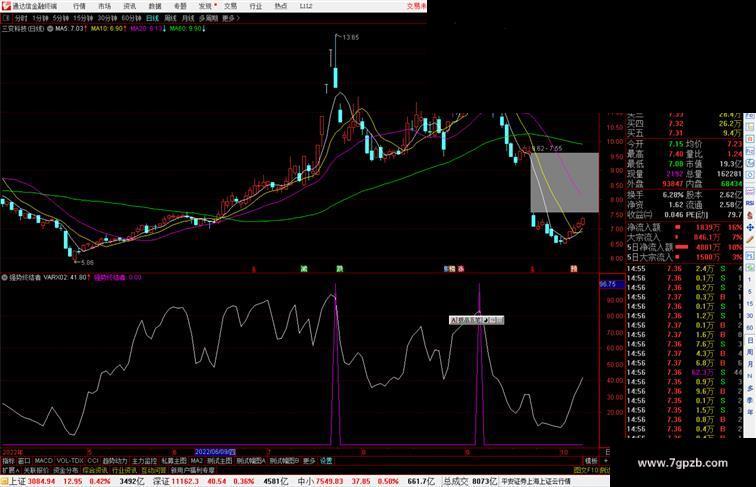The width and height of the screenshot is (756, 487).
Task: Select the VOL-TDX indicator tab
Action: pyautogui.click(x=70, y=461)
